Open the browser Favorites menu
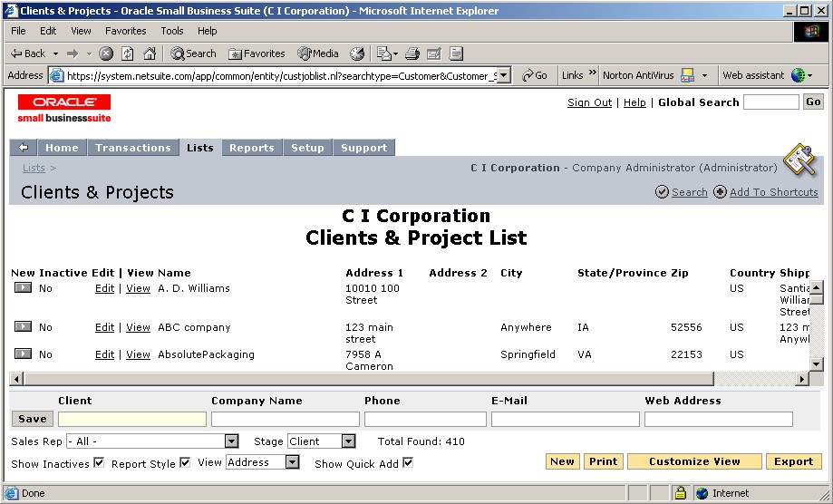Screen dimensions: 833x504 click(x=125, y=31)
